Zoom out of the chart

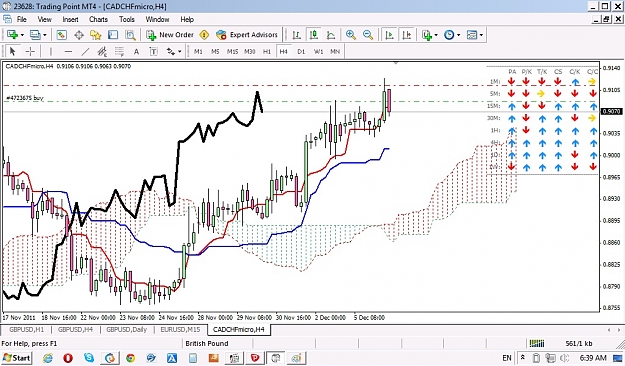point(368,35)
